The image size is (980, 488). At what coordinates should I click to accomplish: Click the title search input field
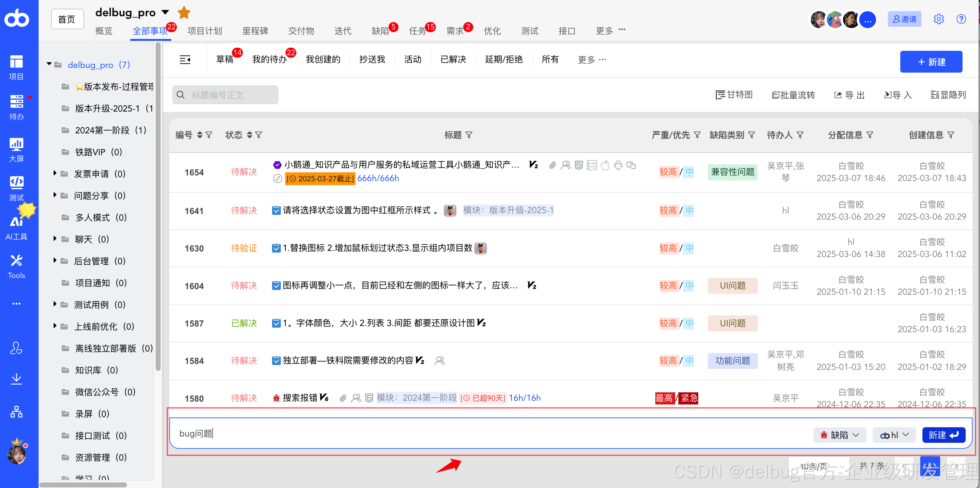click(225, 94)
